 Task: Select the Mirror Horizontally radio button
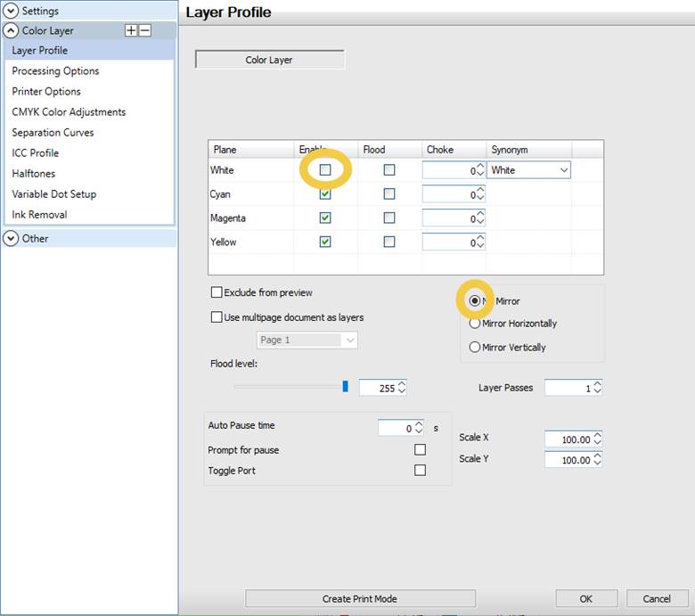[475, 324]
